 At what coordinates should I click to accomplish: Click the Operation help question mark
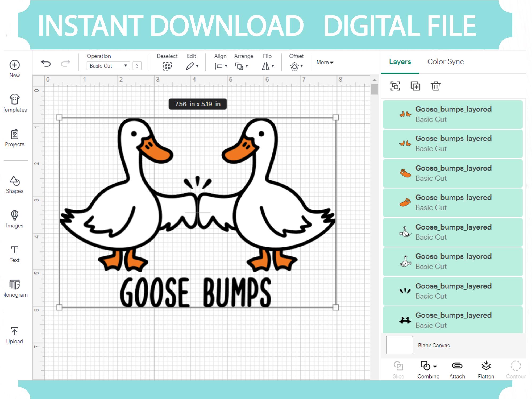[x=137, y=66]
